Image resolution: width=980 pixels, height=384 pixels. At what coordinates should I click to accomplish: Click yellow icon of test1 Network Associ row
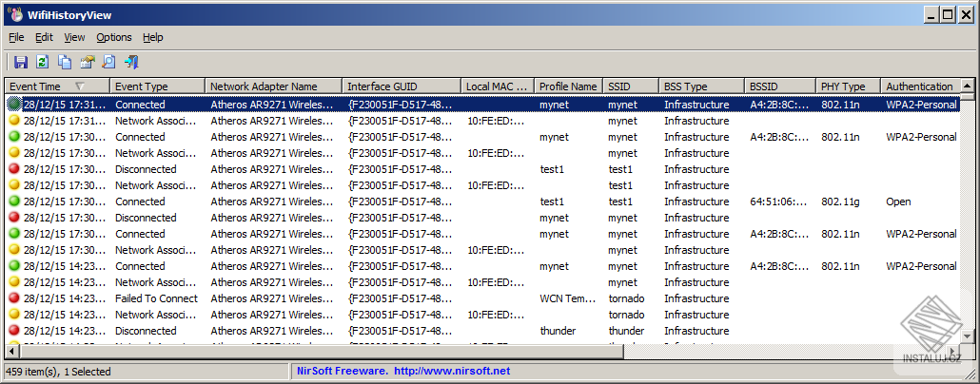(x=14, y=185)
